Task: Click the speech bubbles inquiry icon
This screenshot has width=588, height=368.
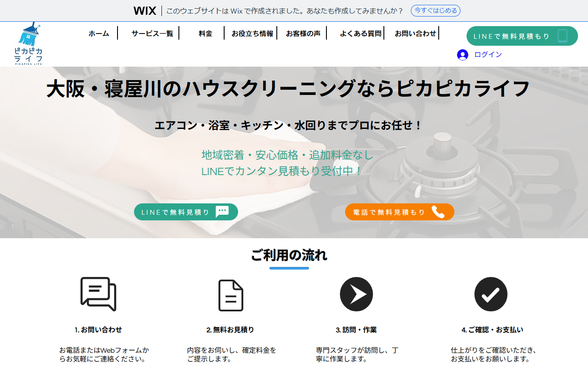Action: (x=98, y=294)
